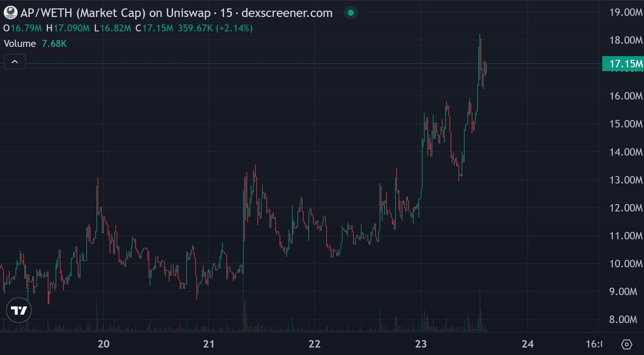Click the TradingView logo icon
The height and width of the screenshot is (355, 644).
[x=19, y=310]
